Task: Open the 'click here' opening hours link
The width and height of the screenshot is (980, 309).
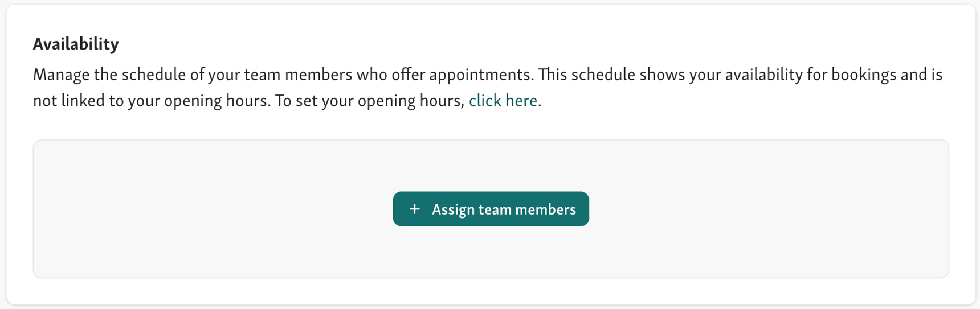Action: point(503,101)
